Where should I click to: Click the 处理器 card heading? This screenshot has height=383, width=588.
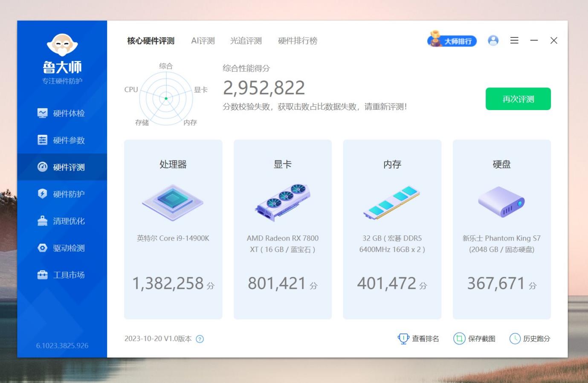(173, 164)
